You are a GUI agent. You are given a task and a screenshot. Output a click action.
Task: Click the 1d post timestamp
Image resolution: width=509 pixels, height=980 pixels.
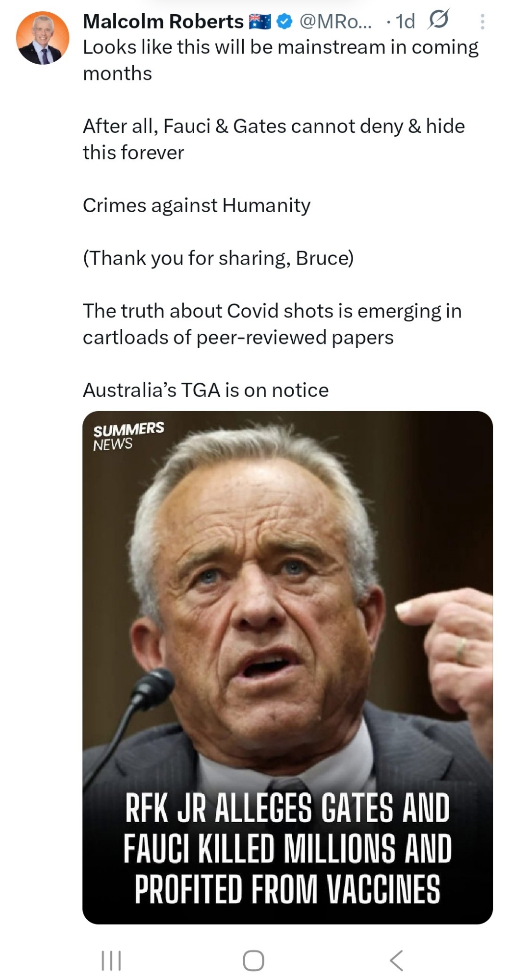405,22
